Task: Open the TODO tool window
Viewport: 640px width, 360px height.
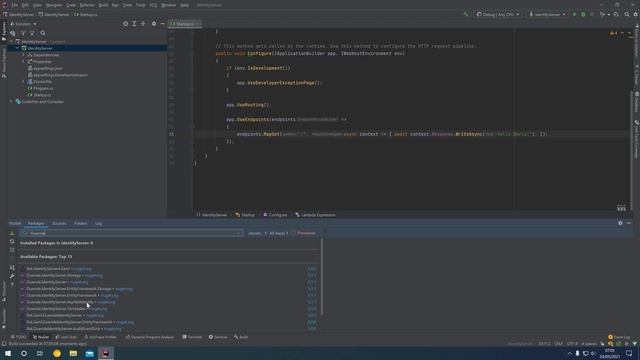Action: [x=18, y=337]
